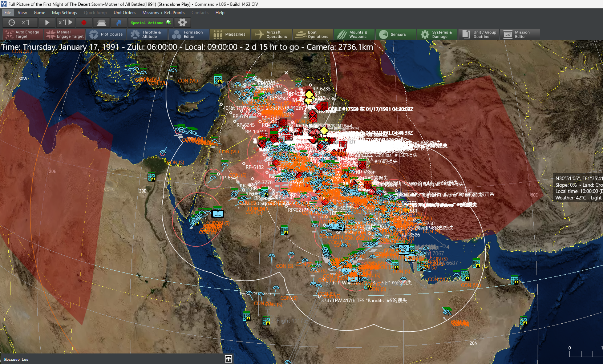This screenshot has height=364, width=603.
Task: Expand the Message Log with arrow button
Action: [228, 359]
